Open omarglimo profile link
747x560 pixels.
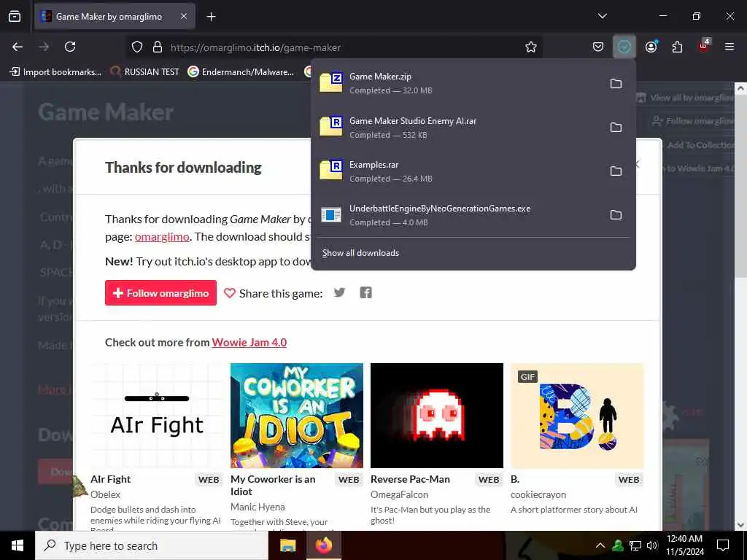(162, 237)
